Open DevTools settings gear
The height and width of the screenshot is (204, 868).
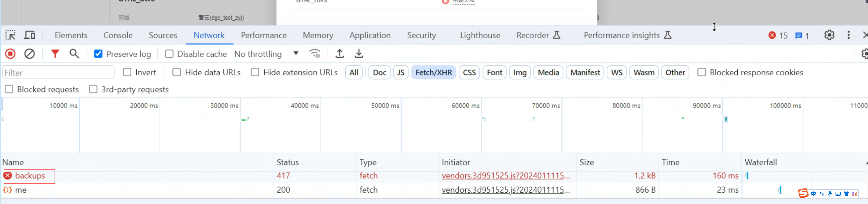click(829, 35)
